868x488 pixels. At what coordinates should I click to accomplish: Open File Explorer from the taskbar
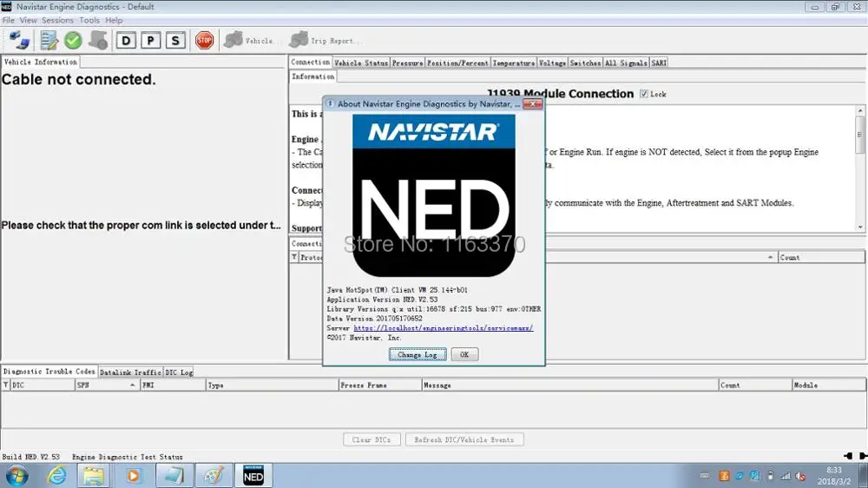94,476
